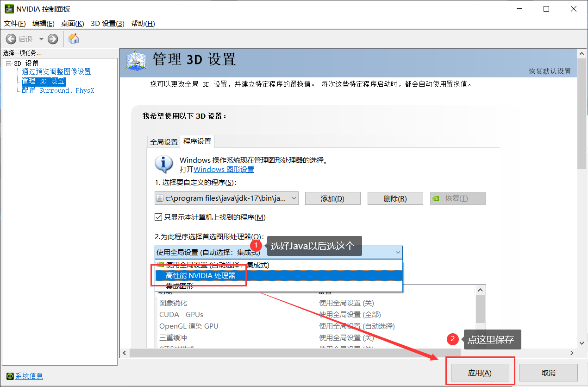Choose 使用全局设置 (自动选择: 集成式) list option
588x387 pixels.
[x=278, y=265]
